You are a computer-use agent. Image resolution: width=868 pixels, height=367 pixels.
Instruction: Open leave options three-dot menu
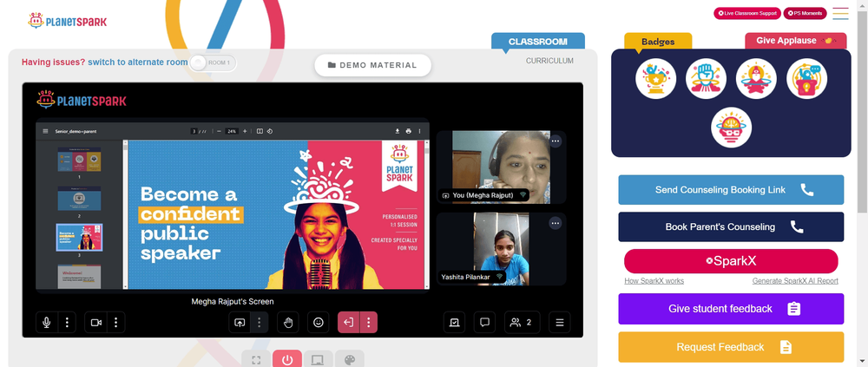pos(369,322)
